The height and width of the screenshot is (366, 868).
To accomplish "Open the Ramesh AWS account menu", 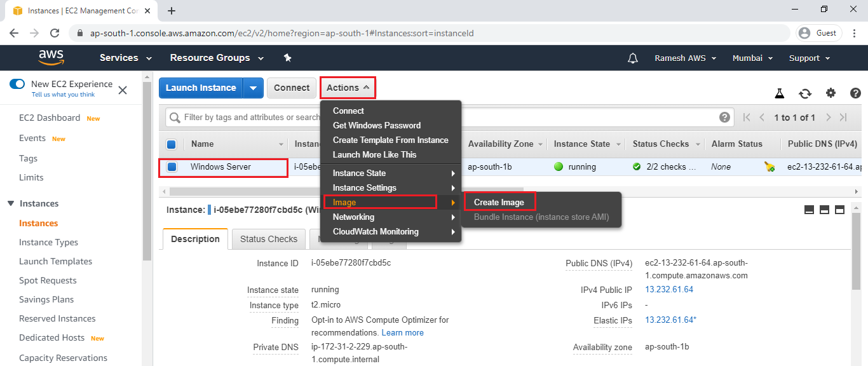I will (x=686, y=58).
